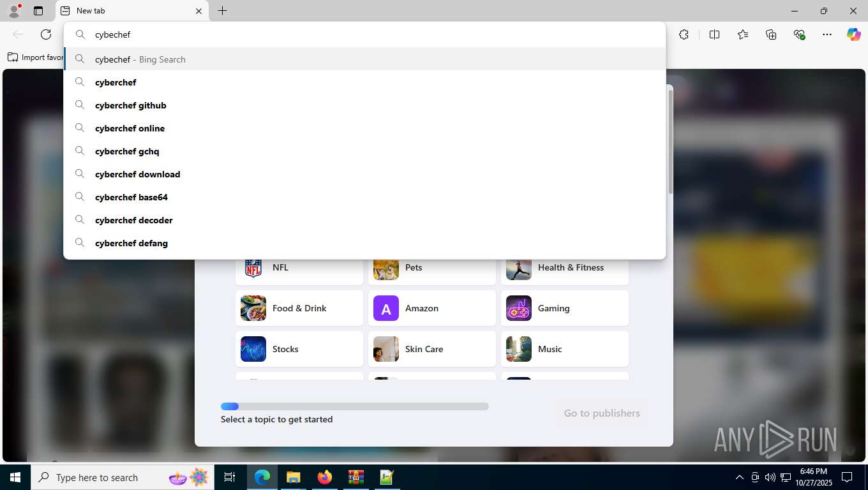Select cyberchef gchq suggestion

(x=364, y=151)
